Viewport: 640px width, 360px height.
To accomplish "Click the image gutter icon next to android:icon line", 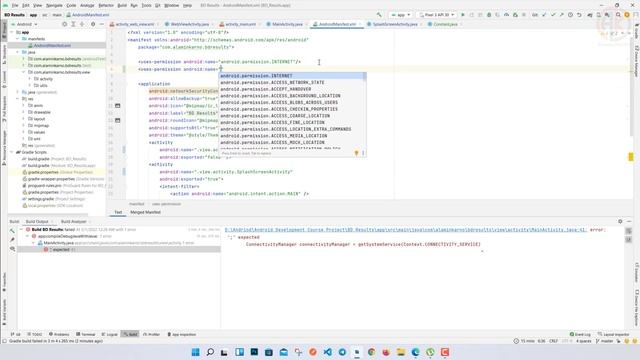I will point(118,106).
